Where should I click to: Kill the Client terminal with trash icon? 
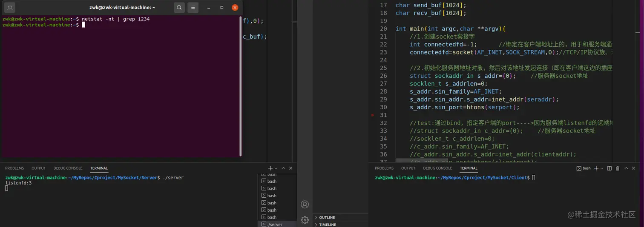pyautogui.click(x=618, y=168)
